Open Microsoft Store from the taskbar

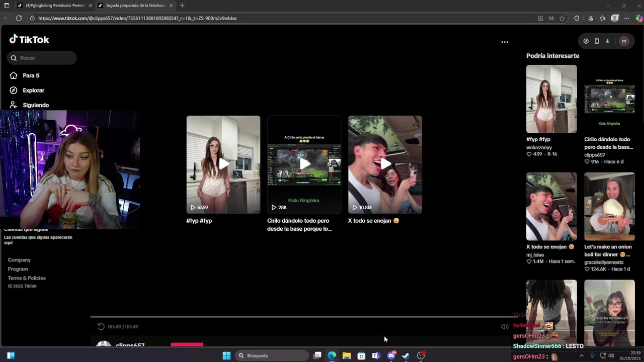pos(361,355)
